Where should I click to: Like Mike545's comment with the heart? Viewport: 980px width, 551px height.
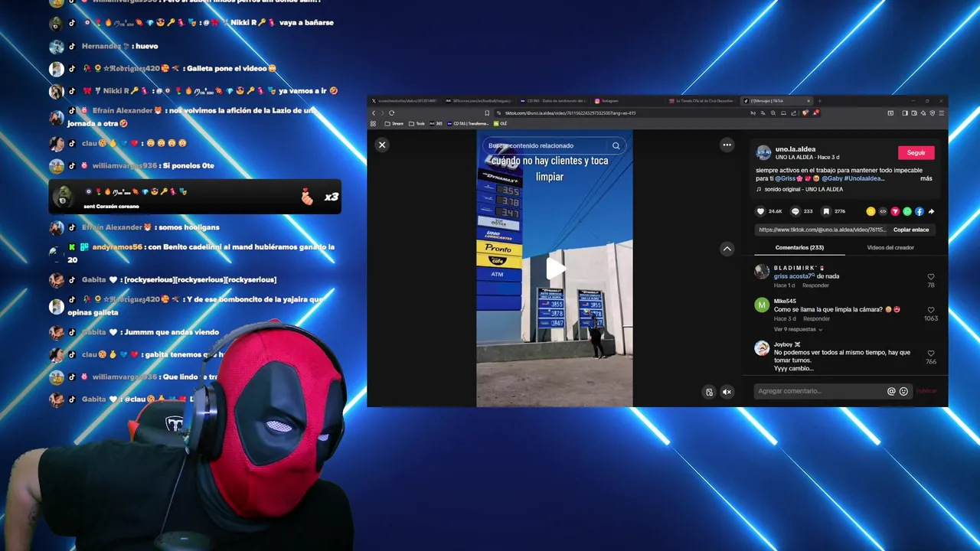pyautogui.click(x=931, y=310)
